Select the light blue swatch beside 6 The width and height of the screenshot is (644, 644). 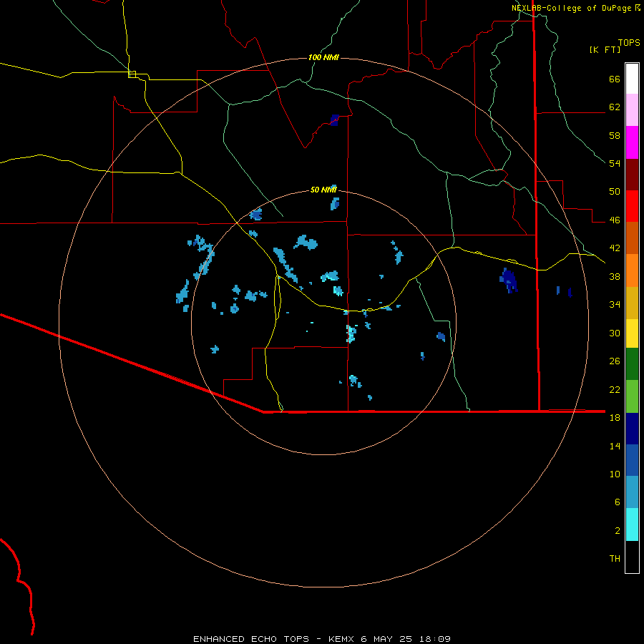[632, 492]
